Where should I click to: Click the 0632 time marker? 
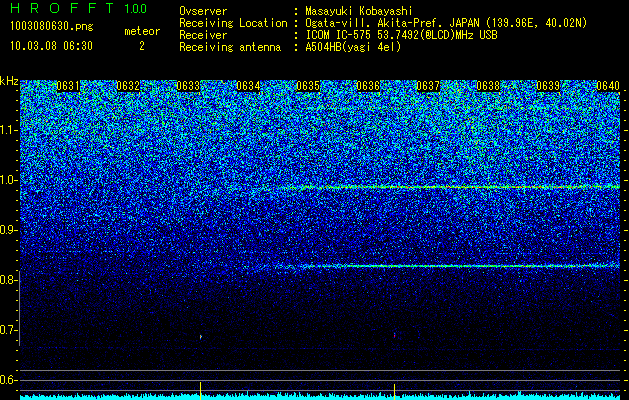coord(128,86)
